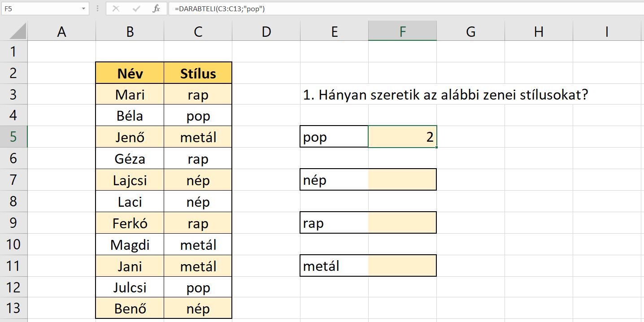Select column F header
Screen dimensions: 644x322
402,31
